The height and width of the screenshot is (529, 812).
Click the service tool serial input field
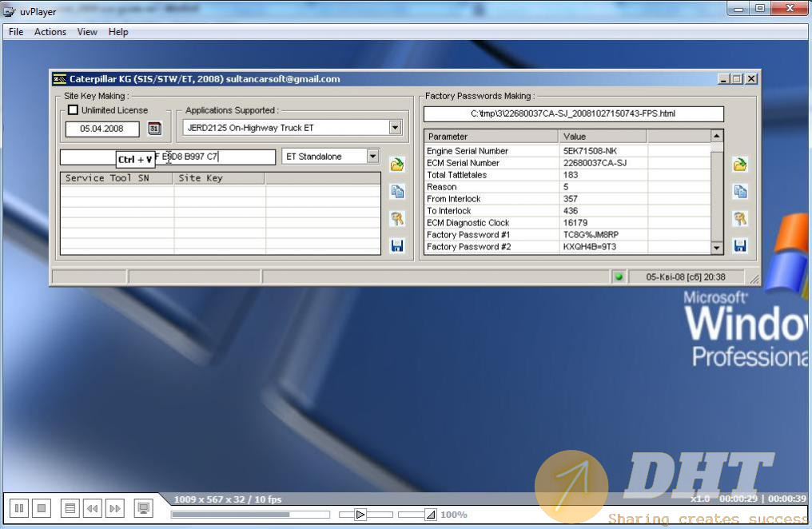(168, 157)
